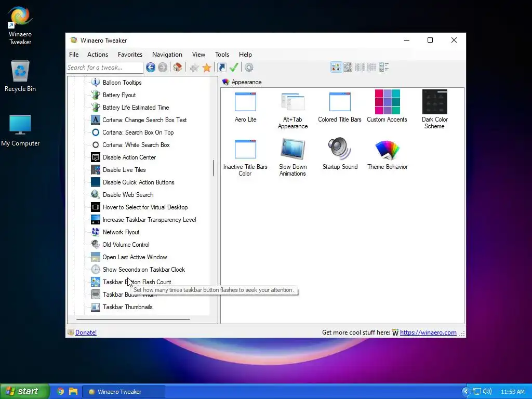The height and width of the screenshot is (399, 532).
Task: Select the Recycle Bin desktop icon
Action: coord(20,76)
